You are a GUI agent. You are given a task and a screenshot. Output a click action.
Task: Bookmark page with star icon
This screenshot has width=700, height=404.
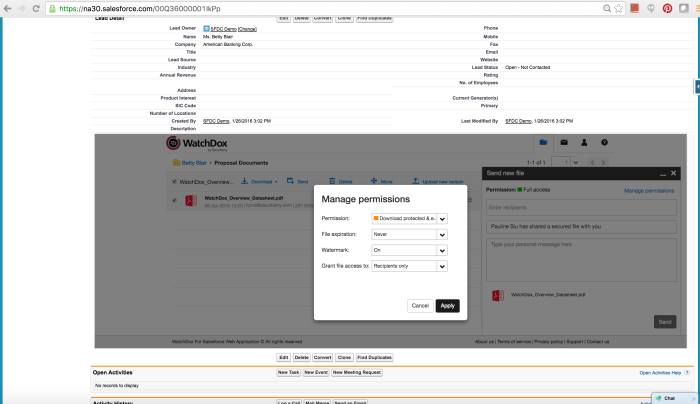618,8
